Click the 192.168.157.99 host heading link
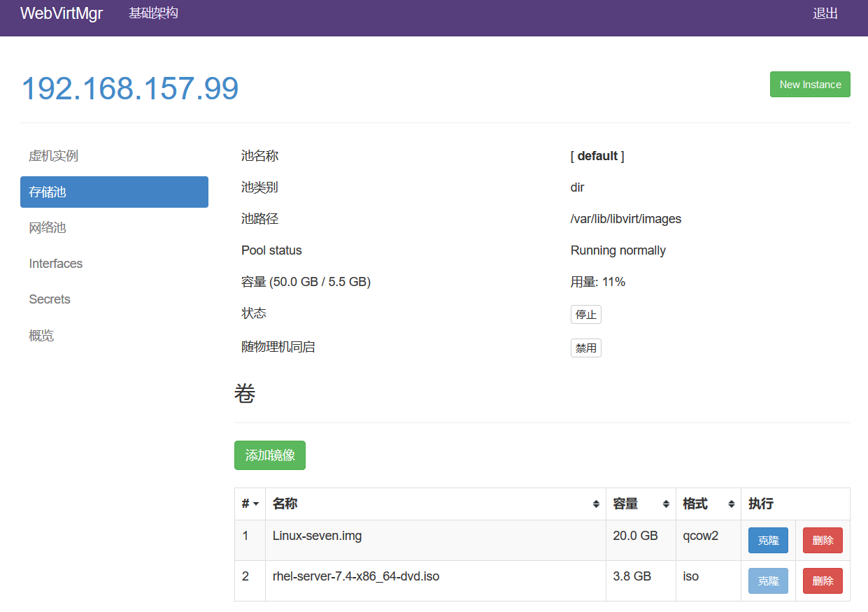 pos(130,89)
